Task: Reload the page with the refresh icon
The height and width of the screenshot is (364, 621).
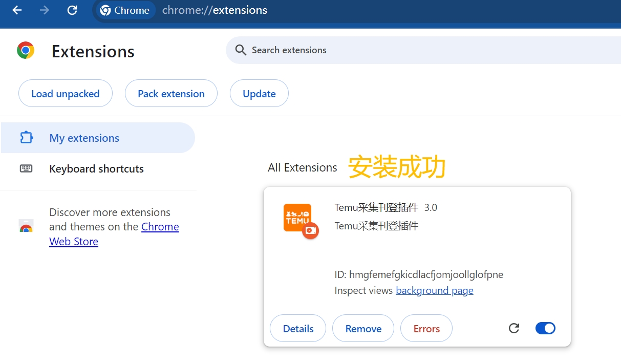Action: (x=72, y=10)
